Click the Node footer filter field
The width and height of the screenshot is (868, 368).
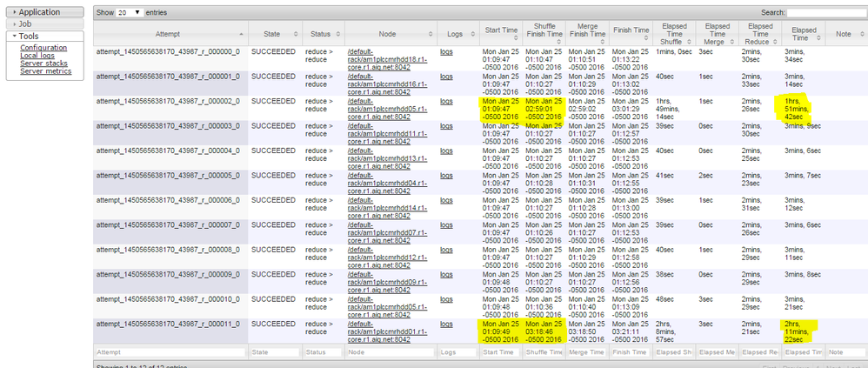click(391, 352)
